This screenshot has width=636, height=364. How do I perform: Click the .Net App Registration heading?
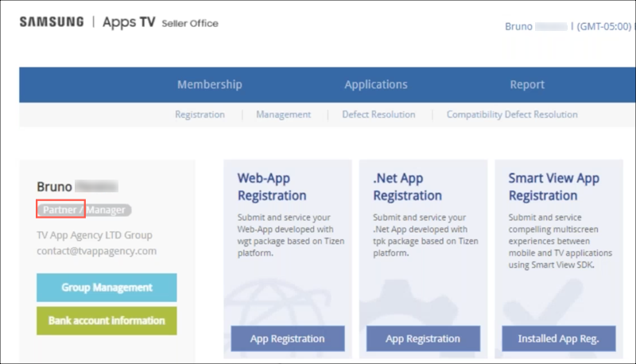[407, 187]
